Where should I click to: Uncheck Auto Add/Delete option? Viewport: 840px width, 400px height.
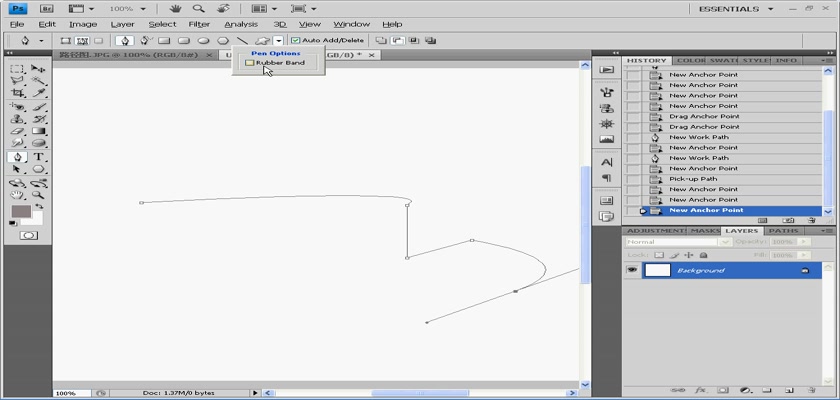(x=296, y=40)
